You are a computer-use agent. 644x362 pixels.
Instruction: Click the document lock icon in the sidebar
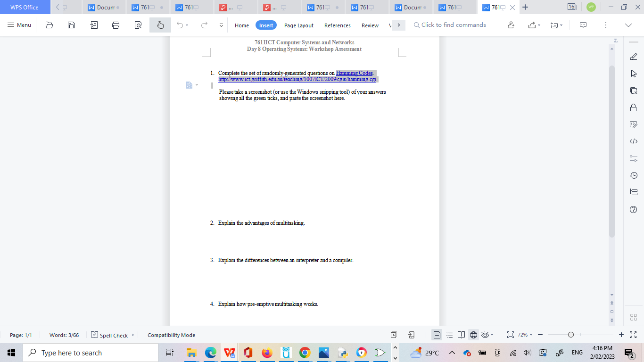tap(633, 107)
